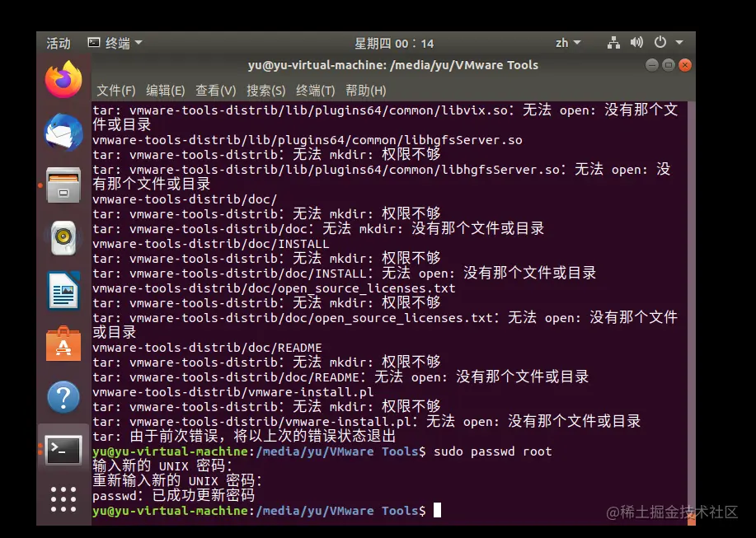This screenshot has height=538, width=756.
Task: Click 'vmware-tools-distrib/doc/README' line
Action: coord(207,347)
